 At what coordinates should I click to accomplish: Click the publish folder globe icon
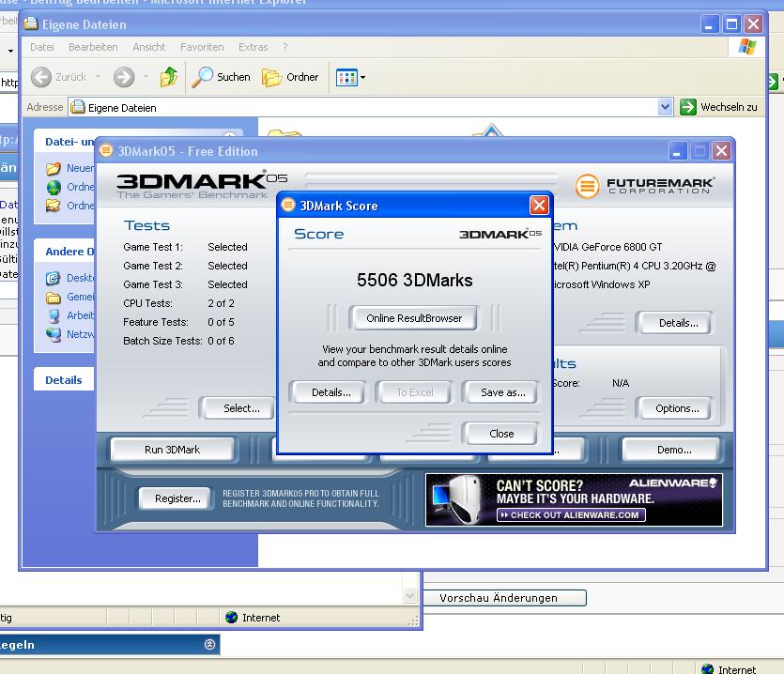[x=53, y=187]
